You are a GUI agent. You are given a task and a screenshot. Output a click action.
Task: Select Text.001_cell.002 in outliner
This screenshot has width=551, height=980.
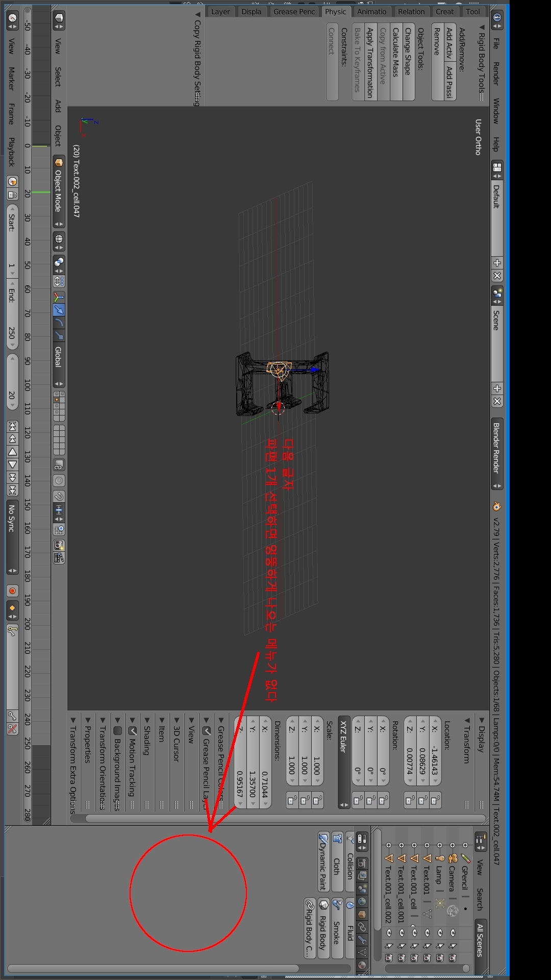coord(389,894)
